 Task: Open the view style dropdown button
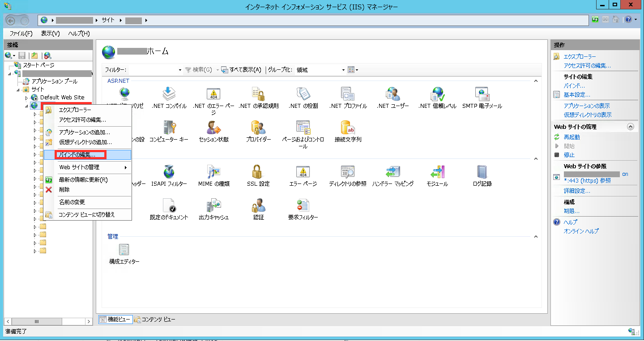[353, 70]
